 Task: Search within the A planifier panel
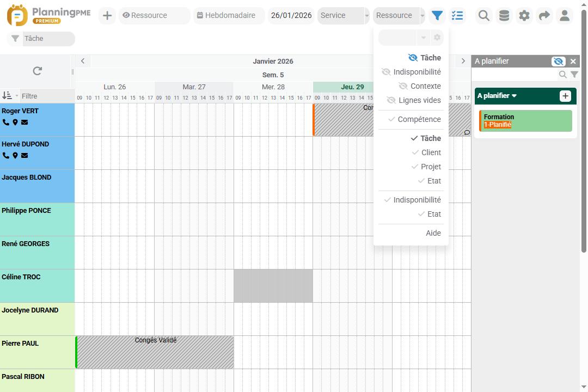tap(562, 74)
